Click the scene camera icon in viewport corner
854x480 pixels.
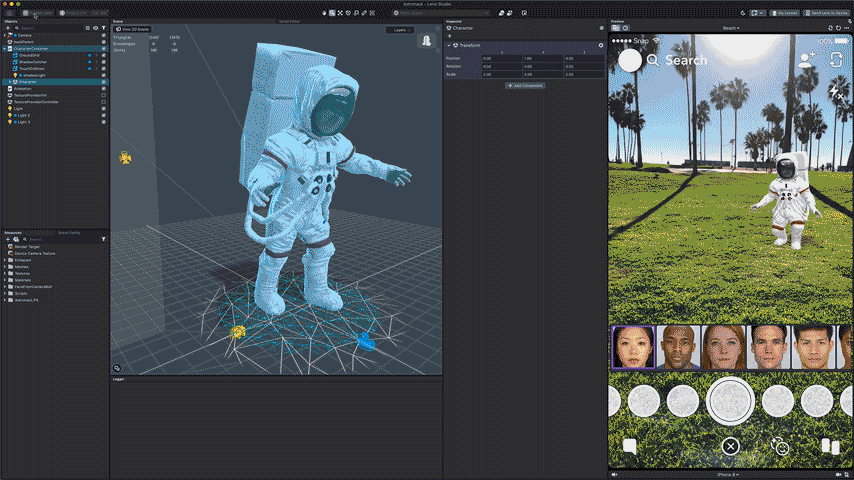pyautogui.click(x=117, y=368)
